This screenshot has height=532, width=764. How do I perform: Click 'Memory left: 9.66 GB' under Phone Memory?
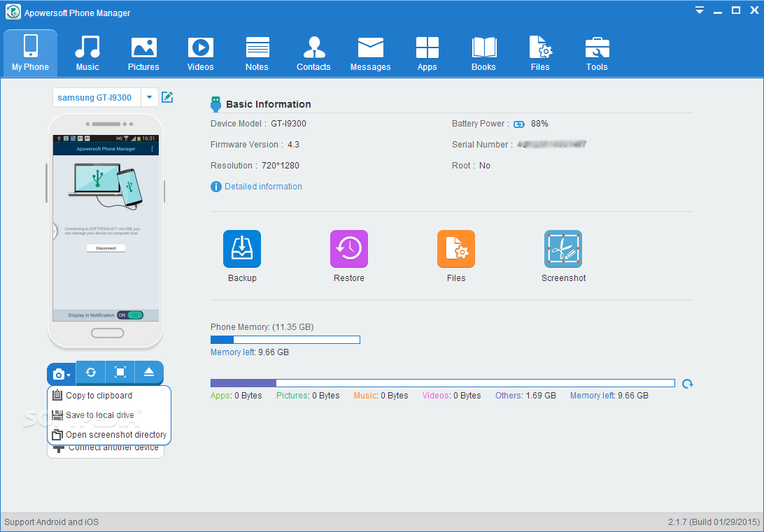coord(250,352)
